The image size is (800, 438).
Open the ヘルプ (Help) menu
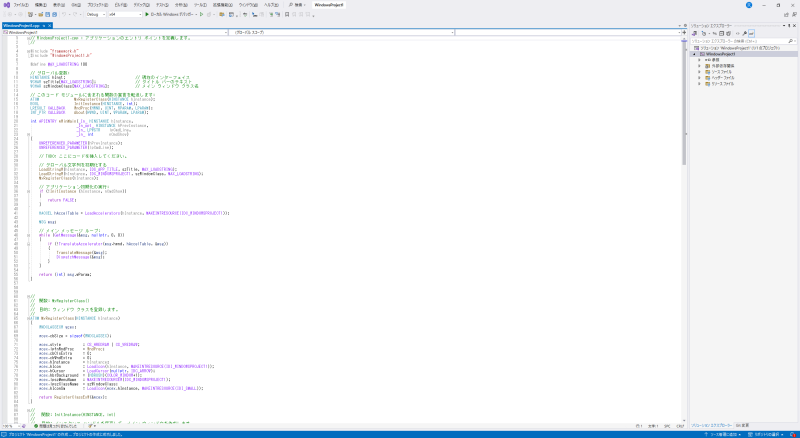click(271, 5)
